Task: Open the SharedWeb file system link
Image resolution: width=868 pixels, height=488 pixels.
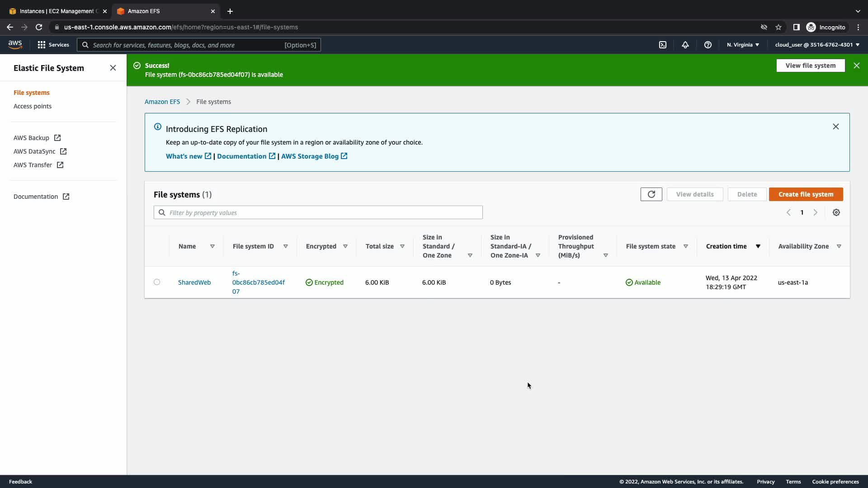Action: pos(194,282)
